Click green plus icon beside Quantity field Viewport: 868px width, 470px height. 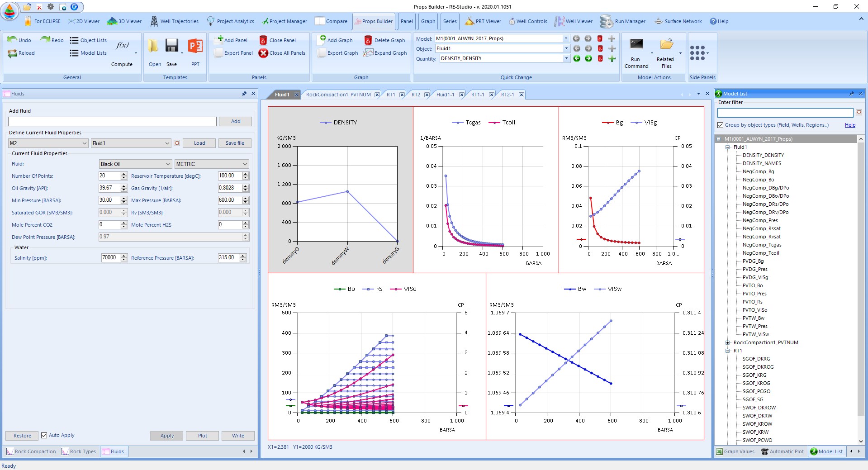(x=612, y=58)
